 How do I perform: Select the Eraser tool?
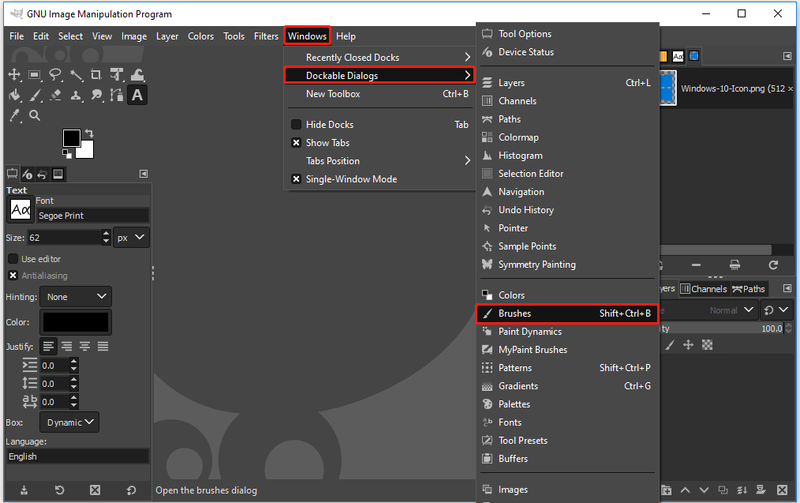tap(55, 95)
